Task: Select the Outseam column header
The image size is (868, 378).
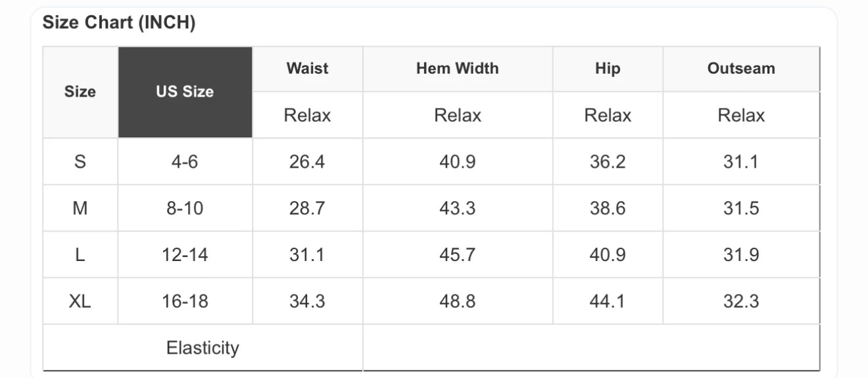Action: click(x=741, y=68)
